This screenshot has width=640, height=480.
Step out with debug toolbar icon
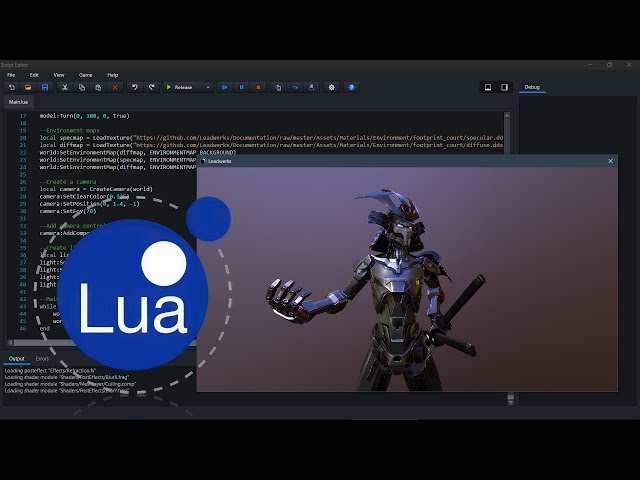pos(311,87)
